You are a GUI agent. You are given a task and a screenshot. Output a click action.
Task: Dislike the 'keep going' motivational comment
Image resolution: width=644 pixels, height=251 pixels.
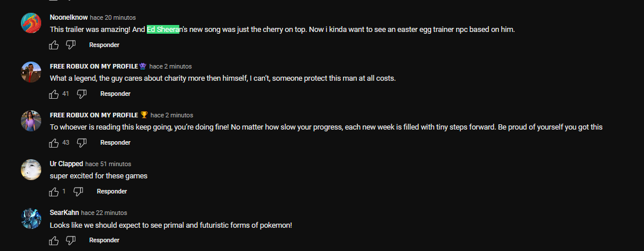pos(82,143)
